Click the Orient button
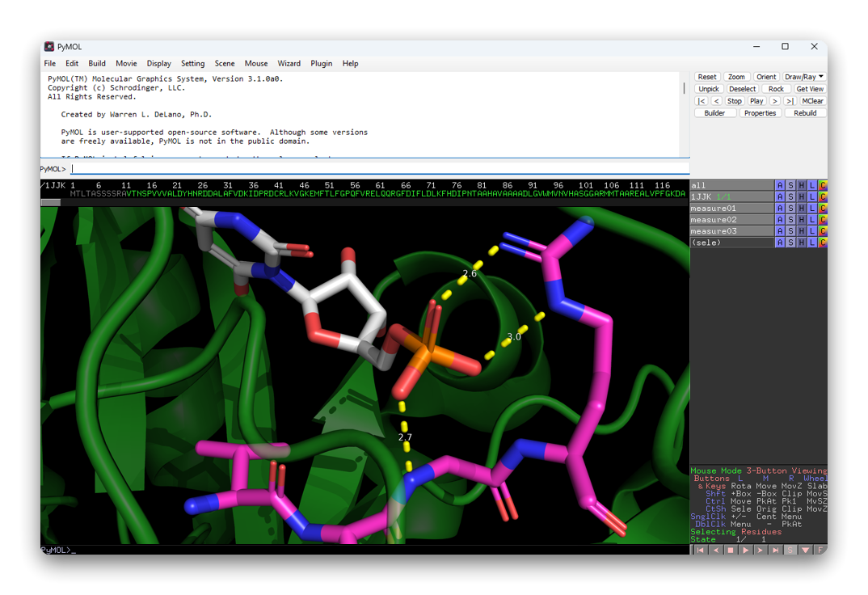 coord(766,77)
